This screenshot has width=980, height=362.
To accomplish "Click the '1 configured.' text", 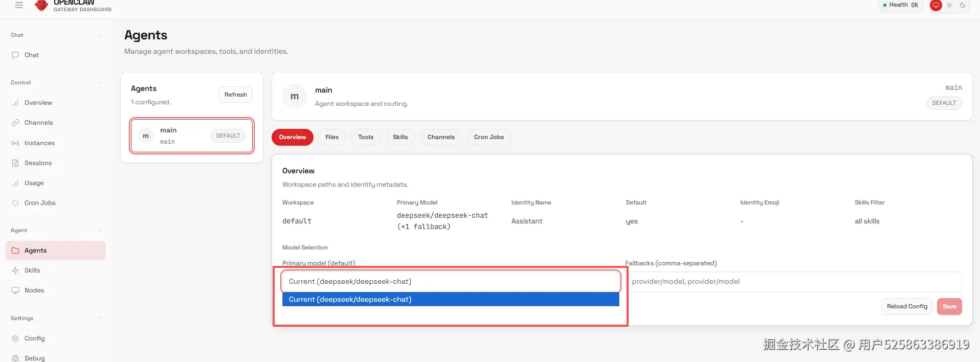I will point(151,102).
